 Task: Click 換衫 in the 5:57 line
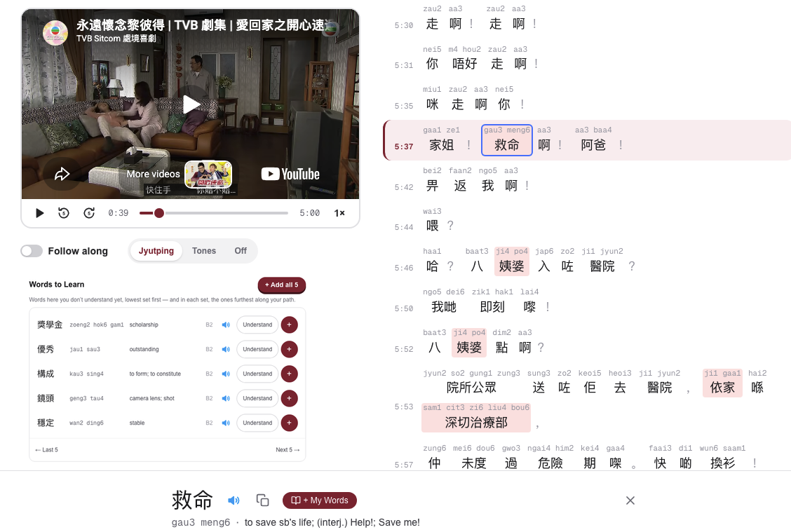click(x=722, y=463)
